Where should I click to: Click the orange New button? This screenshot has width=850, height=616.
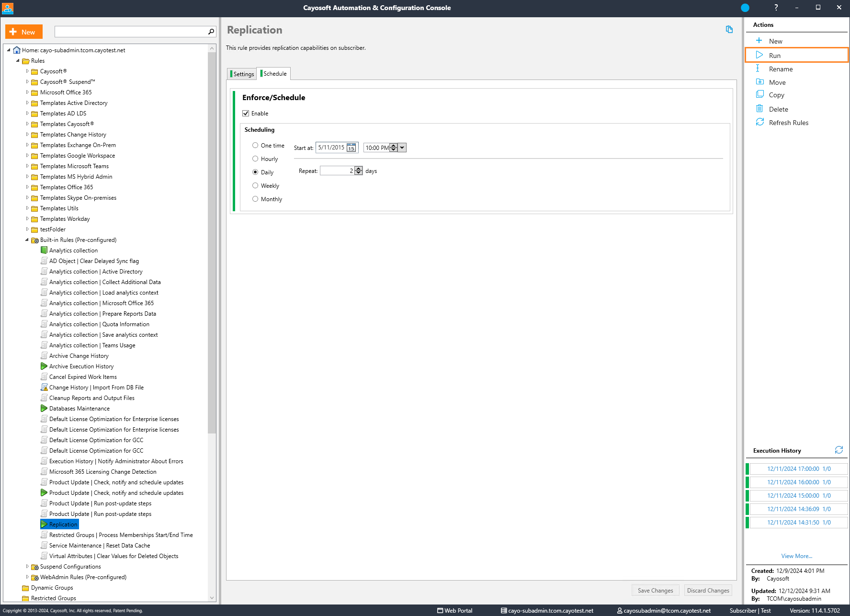tap(24, 32)
